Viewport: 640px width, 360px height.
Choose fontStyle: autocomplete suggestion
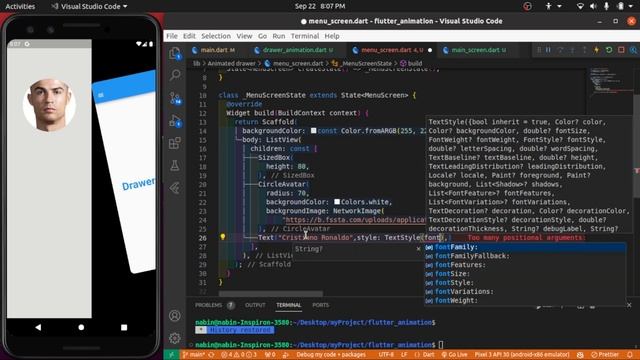tap(525, 282)
